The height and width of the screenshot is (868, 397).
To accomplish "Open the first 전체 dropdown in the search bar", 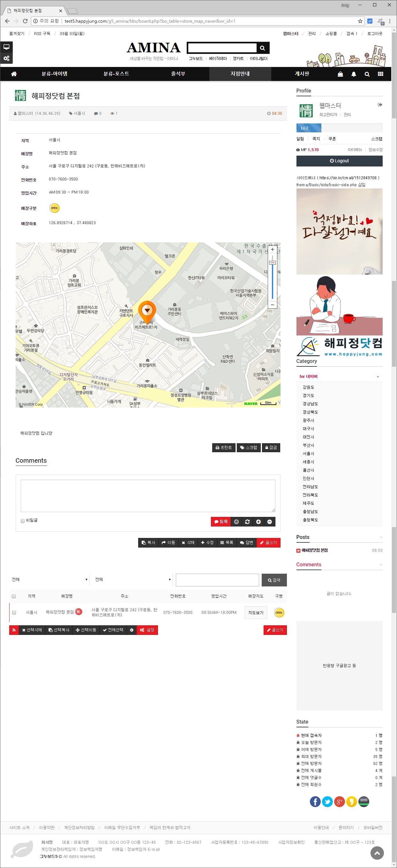I will [49, 579].
